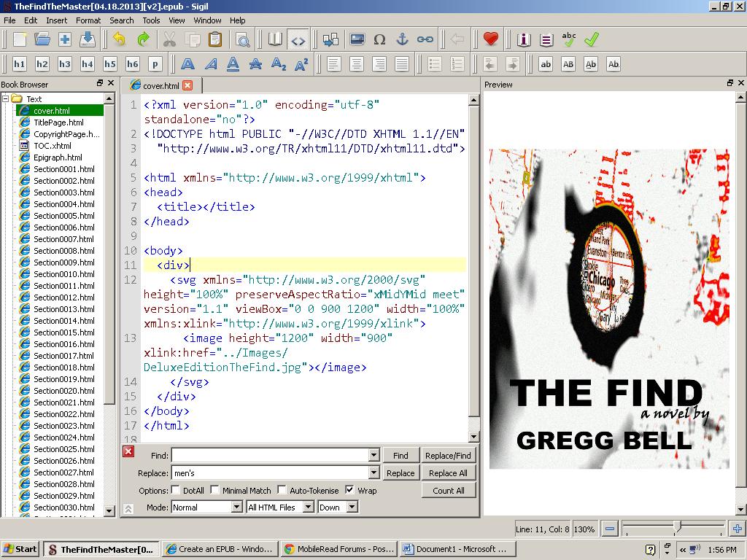Viewport: 747px width, 560px height.
Task: Create a new file with the New icon
Action: [20, 39]
